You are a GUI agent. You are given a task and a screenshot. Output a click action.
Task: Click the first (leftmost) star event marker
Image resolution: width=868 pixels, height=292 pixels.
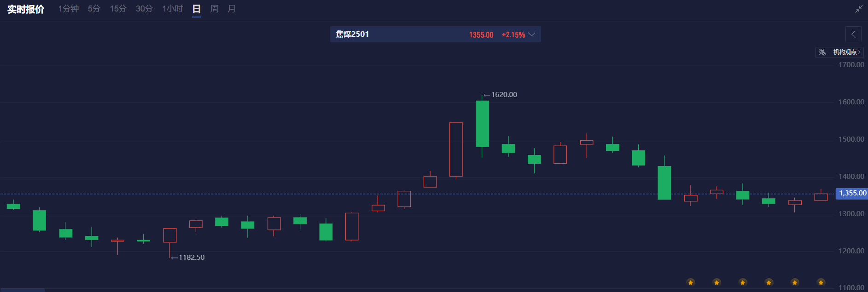[x=691, y=282]
